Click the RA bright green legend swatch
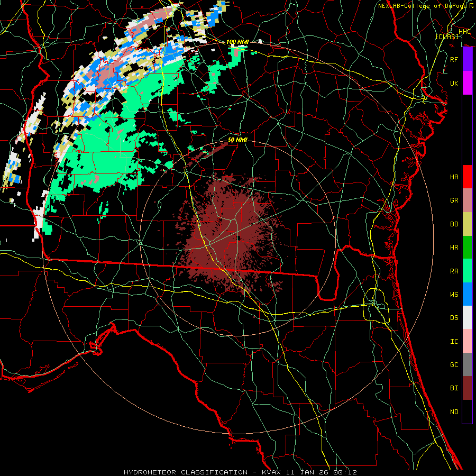The height and width of the screenshot is (476, 476). [467, 271]
